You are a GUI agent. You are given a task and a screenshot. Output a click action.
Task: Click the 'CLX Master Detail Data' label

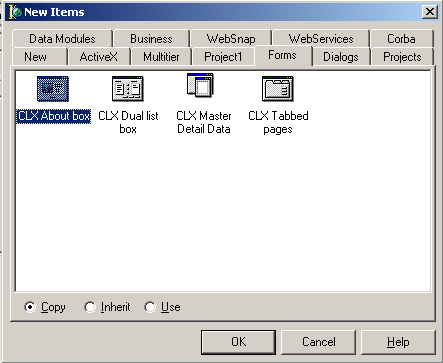204,122
